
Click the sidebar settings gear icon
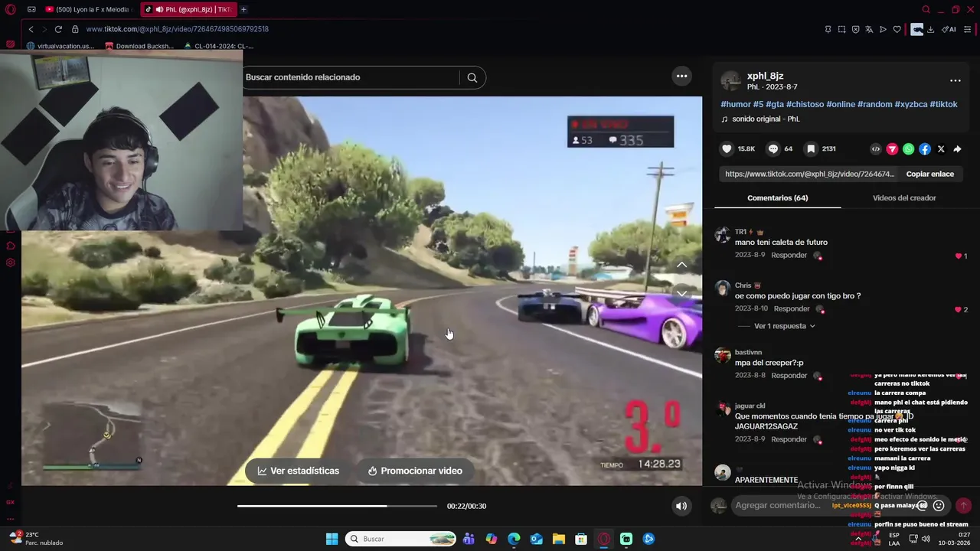[11, 262]
